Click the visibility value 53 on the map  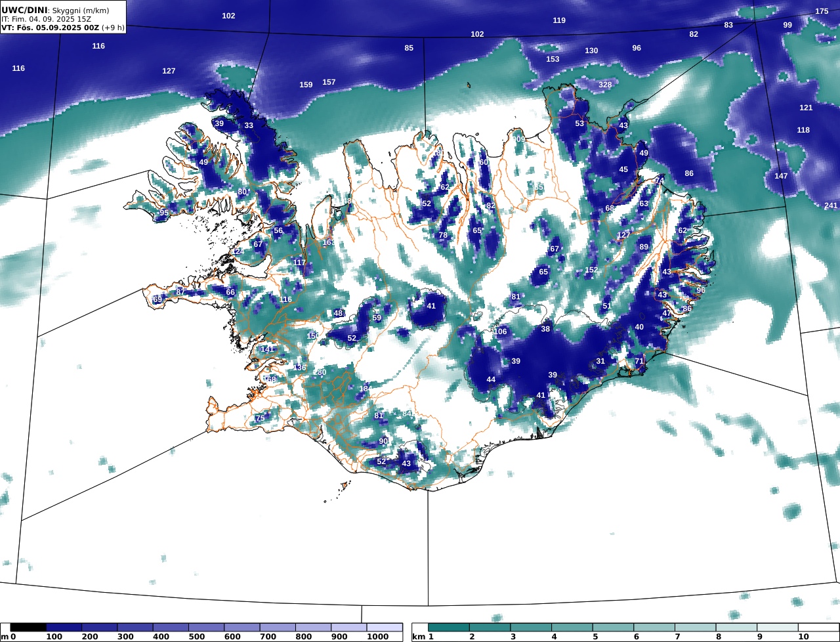[579, 123]
